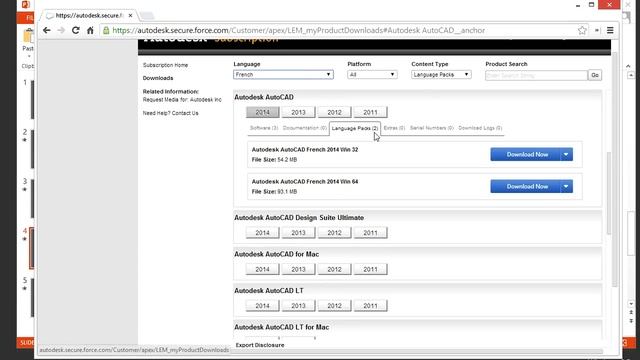
Task: Select 2012 under AutoCAD Design Suite Ultimate
Action: (334, 233)
